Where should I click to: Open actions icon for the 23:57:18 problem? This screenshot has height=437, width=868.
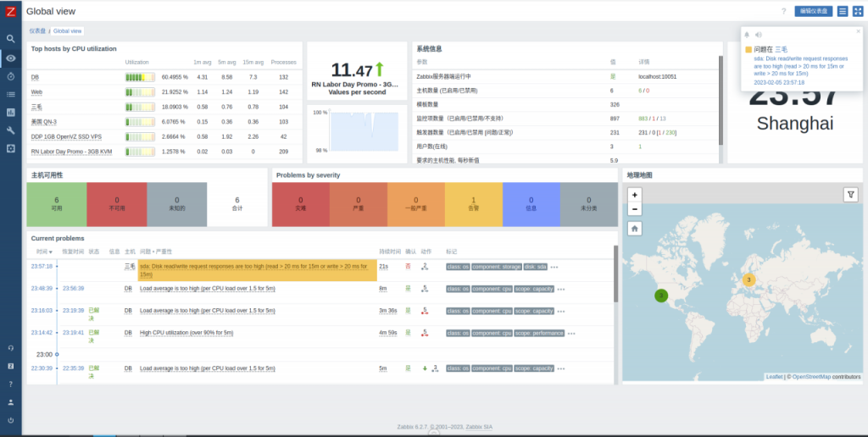425,267
